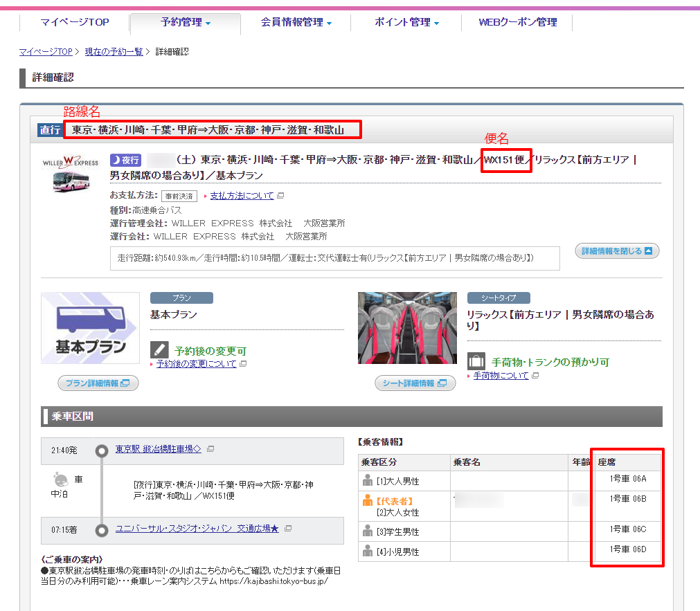Image resolution: width=700 pixels, height=611 pixels.
Task: Click the external link icon after 支払方法について
Action: 280,196
